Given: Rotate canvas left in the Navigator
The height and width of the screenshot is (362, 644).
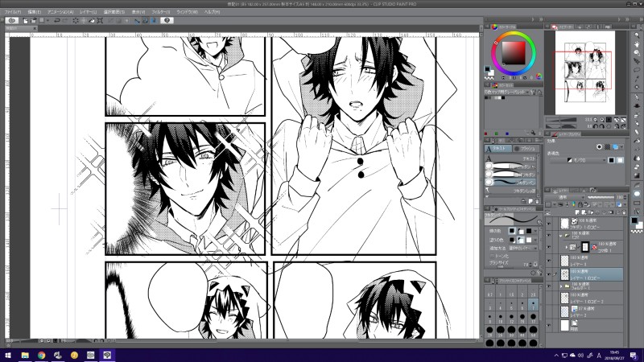Looking at the screenshot, I should (x=596, y=126).
